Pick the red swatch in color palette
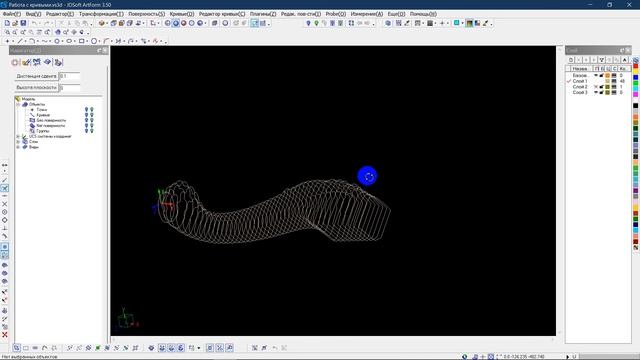This screenshot has width=640, height=360. click(636, 66)
